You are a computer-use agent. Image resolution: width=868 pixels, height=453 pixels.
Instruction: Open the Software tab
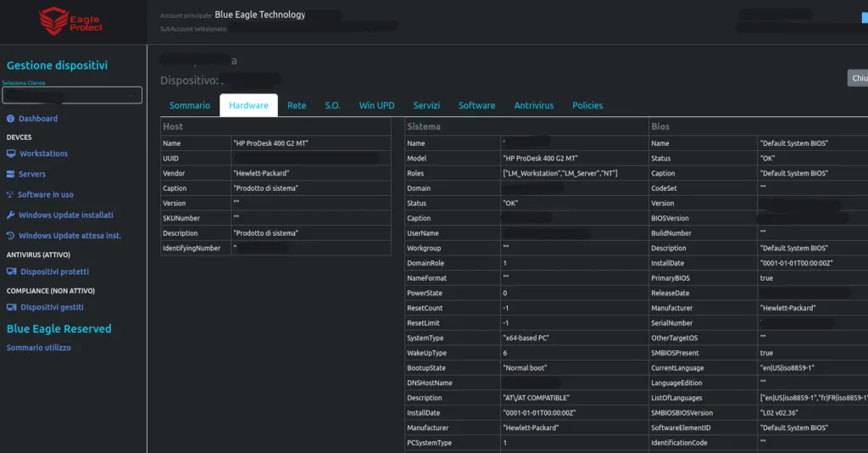pos(476,105)
